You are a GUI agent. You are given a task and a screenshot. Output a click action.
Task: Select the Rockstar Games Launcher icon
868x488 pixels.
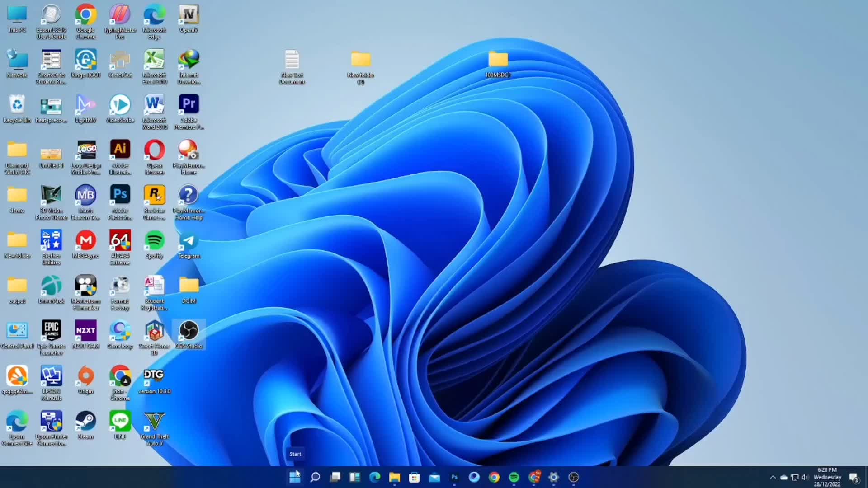[x=154, y=202]
